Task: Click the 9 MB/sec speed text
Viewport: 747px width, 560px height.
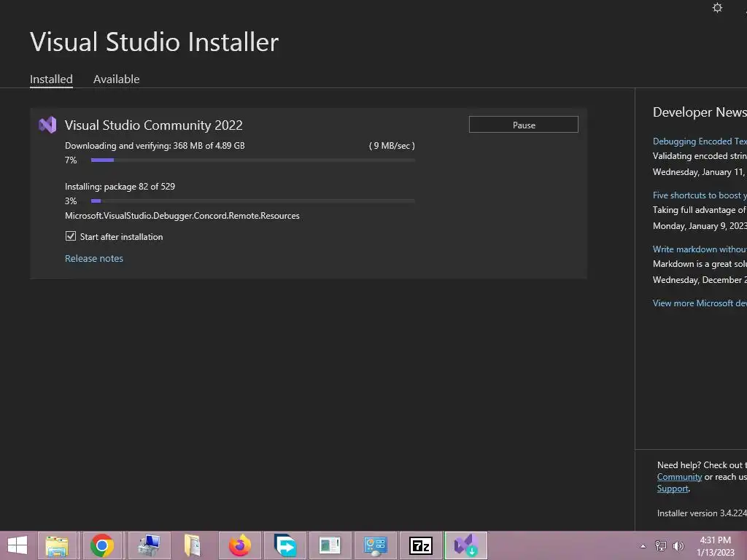Action: [x=392, y=146]
